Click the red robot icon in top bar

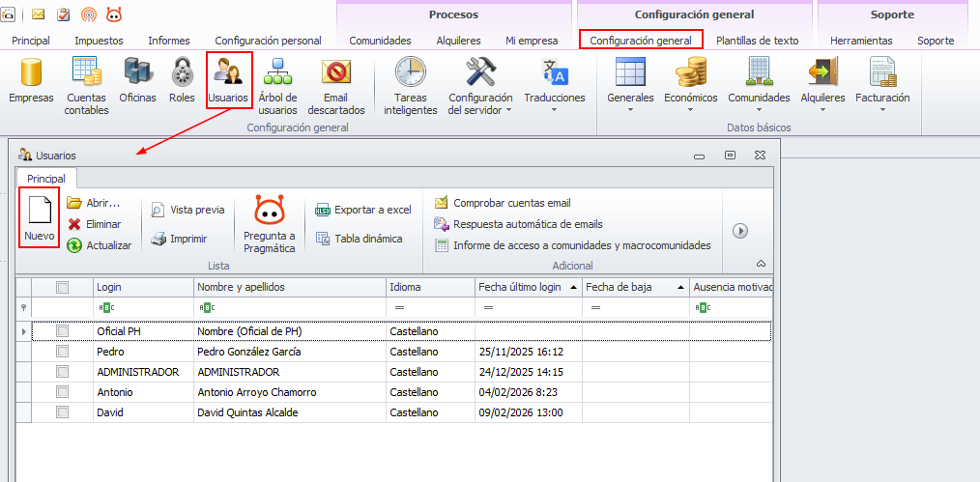pos(114,14)
